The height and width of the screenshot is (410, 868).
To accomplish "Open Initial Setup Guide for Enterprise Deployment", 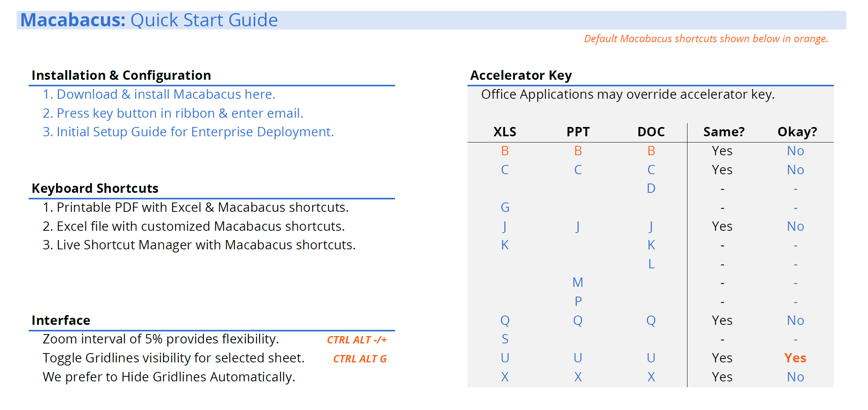I will pos(188,132).
